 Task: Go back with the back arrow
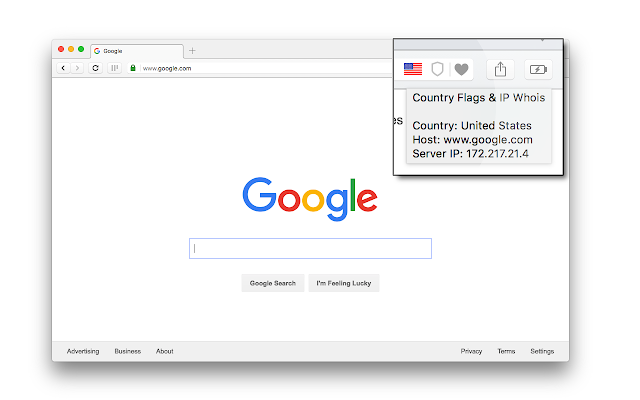click(x=63, y=68)
